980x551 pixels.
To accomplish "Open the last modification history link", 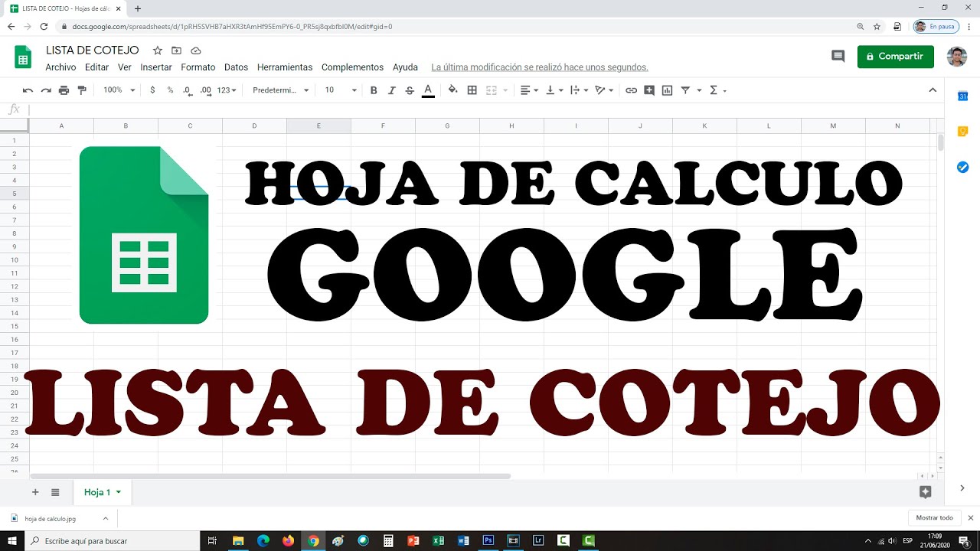I will (x=540, y=67).
